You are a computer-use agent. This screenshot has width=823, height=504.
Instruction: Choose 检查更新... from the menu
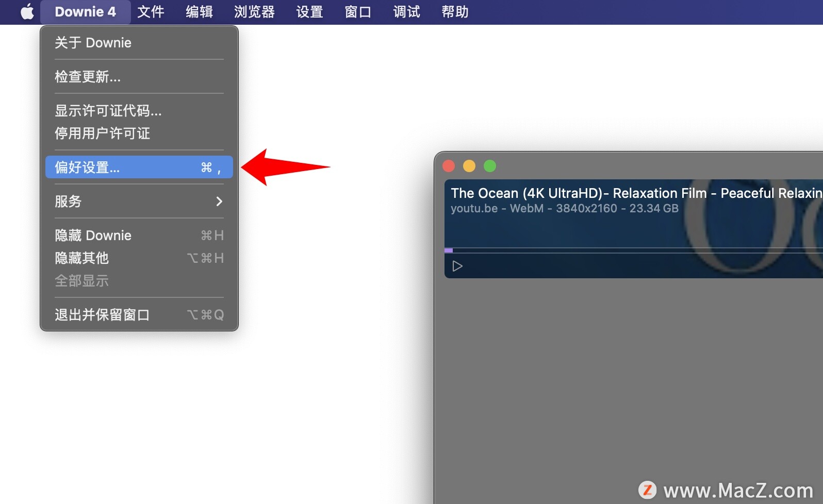coord(139,77)
